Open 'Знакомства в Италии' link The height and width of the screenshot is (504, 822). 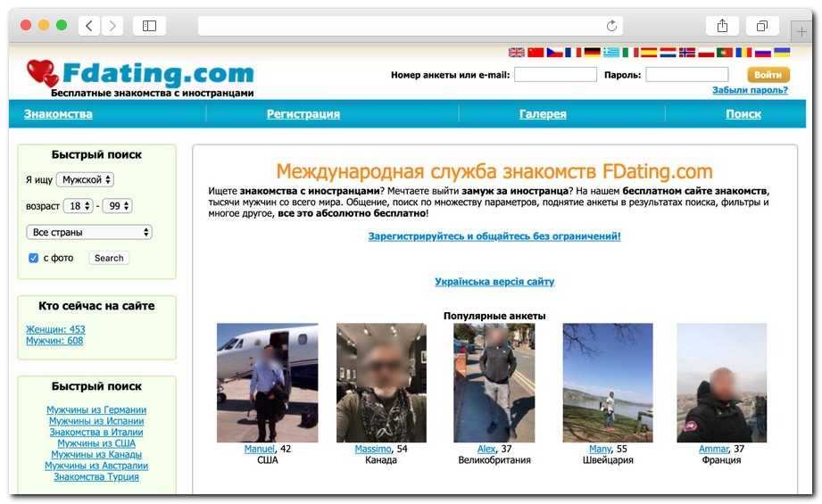click(96, 433)
